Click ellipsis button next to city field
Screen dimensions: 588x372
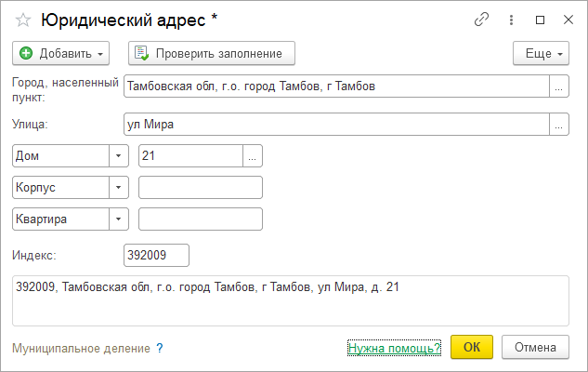click(x=559, y=86)
